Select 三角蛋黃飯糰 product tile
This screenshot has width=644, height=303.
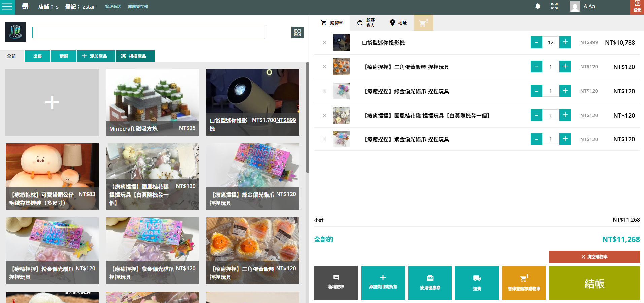click(x=253, y=251)
